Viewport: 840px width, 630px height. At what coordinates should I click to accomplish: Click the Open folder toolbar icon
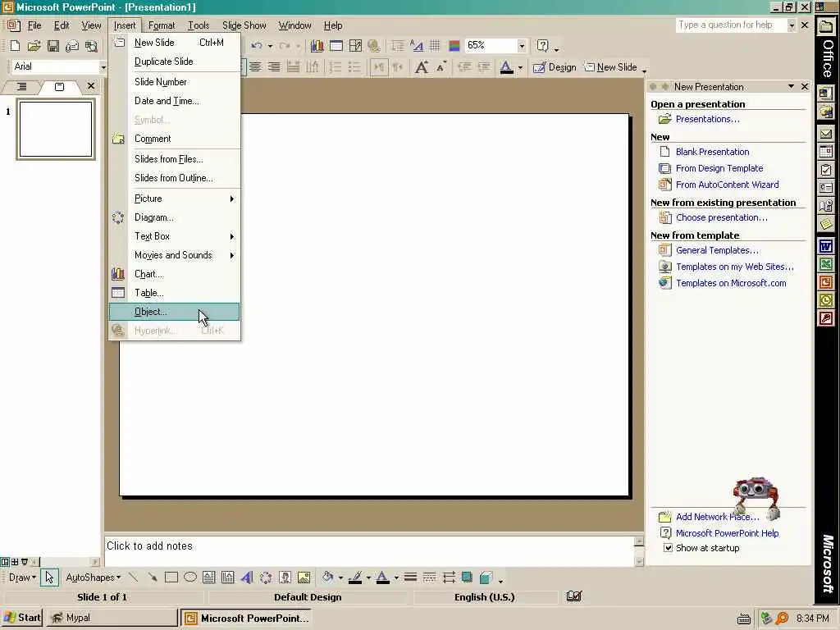point(34,47)
